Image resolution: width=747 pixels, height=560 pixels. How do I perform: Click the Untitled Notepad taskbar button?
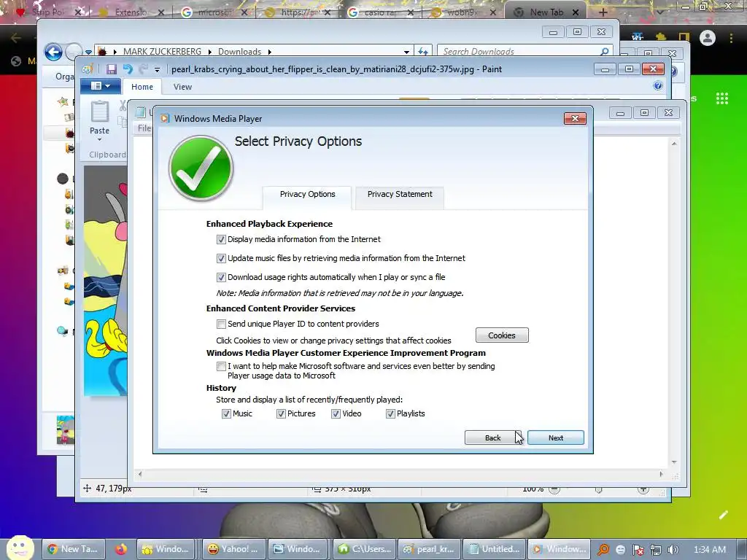pos(495,549)
